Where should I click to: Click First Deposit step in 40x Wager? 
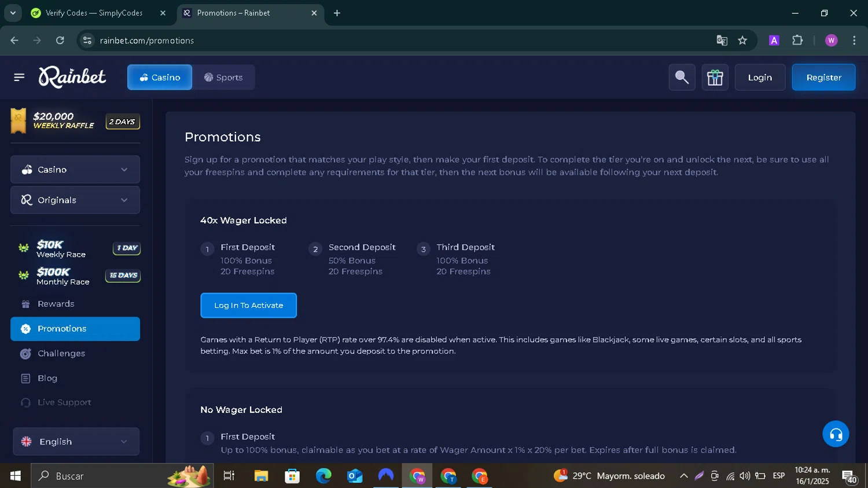(x=247, y=247)
